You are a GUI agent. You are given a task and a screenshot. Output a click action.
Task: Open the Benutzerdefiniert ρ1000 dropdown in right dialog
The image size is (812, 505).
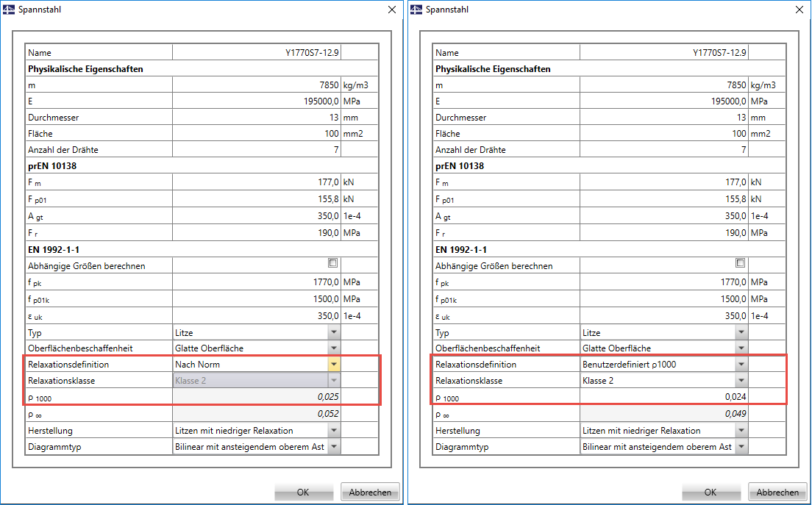pyautogui.click(x=741, y=364)
